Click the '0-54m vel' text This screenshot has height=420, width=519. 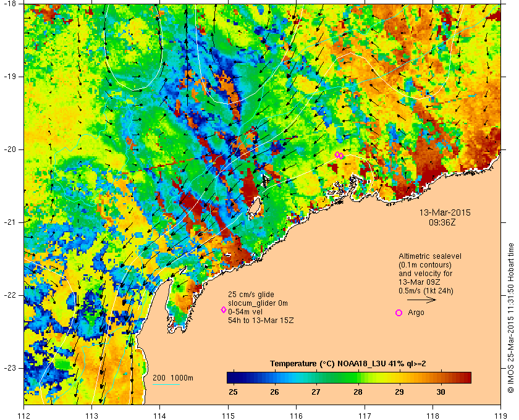click(x=245, y=312)
